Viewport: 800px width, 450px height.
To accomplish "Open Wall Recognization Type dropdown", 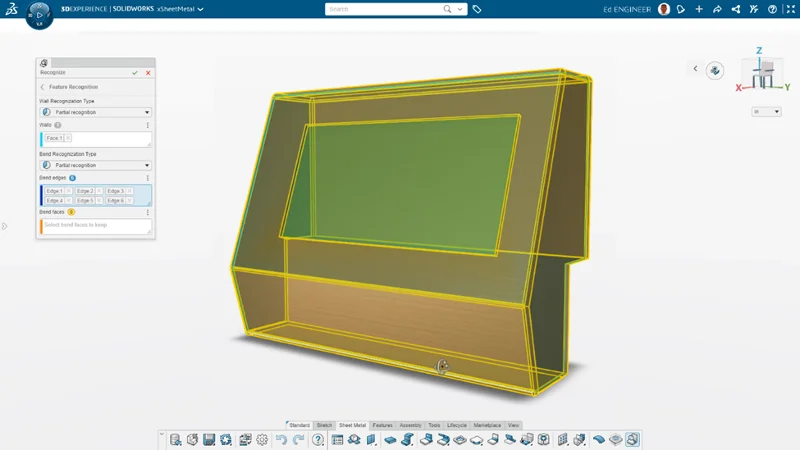I will coord(147,112).
